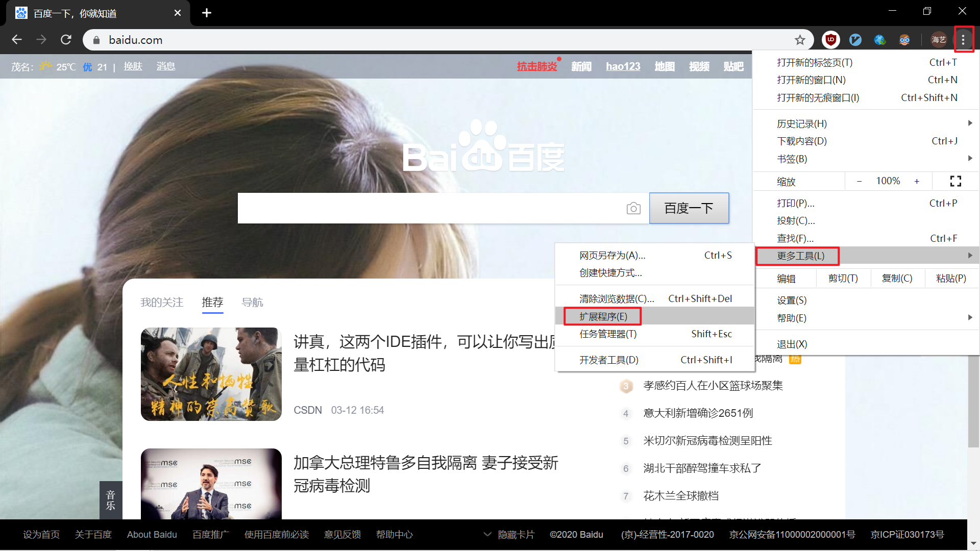980x551 pixels.
Task: Open 任务管理器(T) submenu item
Action: [x=655, y=334]
